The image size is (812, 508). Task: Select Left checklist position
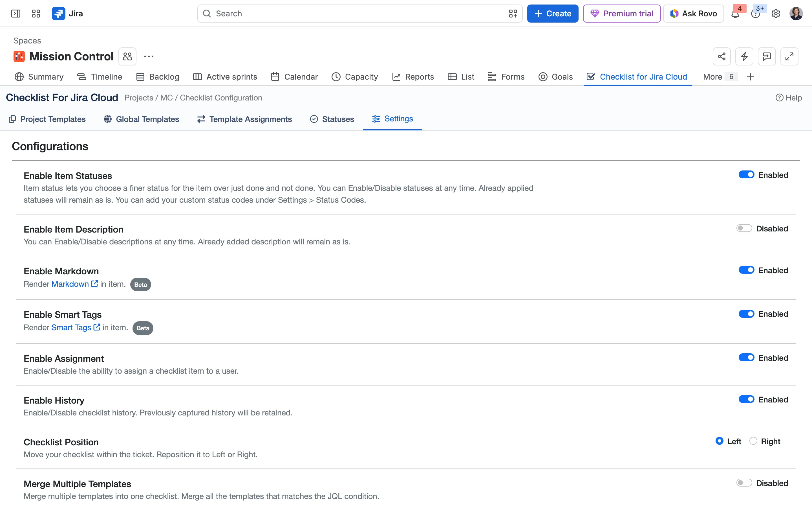point(720,441)
